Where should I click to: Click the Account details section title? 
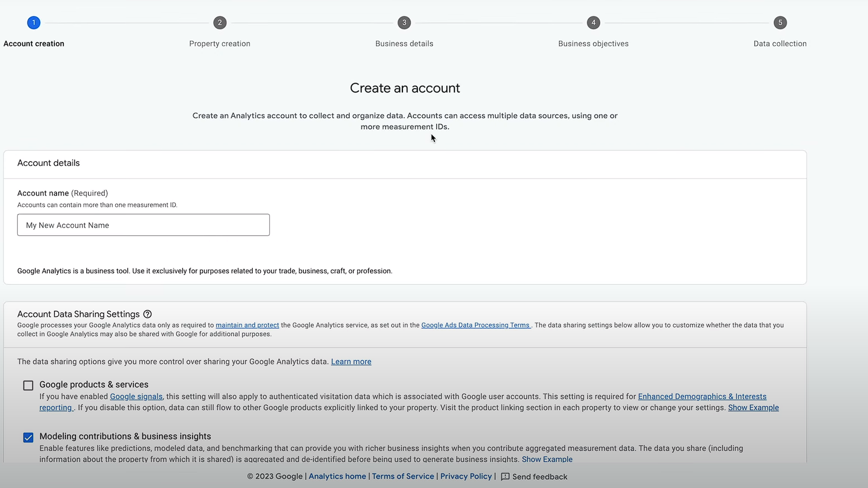48,163
